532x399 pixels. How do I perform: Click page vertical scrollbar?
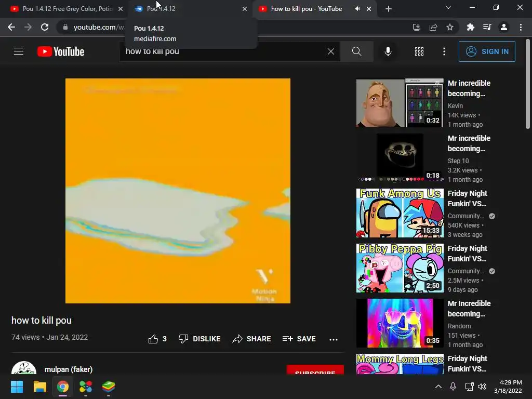click(x=528, y=84)
